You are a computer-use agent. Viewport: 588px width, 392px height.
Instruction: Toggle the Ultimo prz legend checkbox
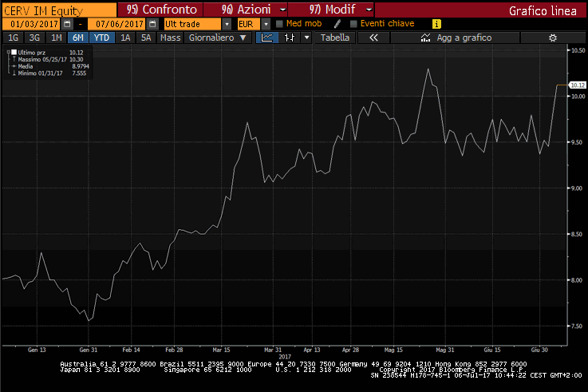pyautogui.click(x=13, y=52)
